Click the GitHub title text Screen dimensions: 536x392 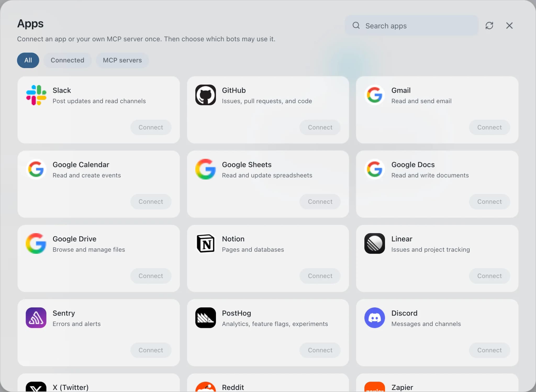pos(234,90)
